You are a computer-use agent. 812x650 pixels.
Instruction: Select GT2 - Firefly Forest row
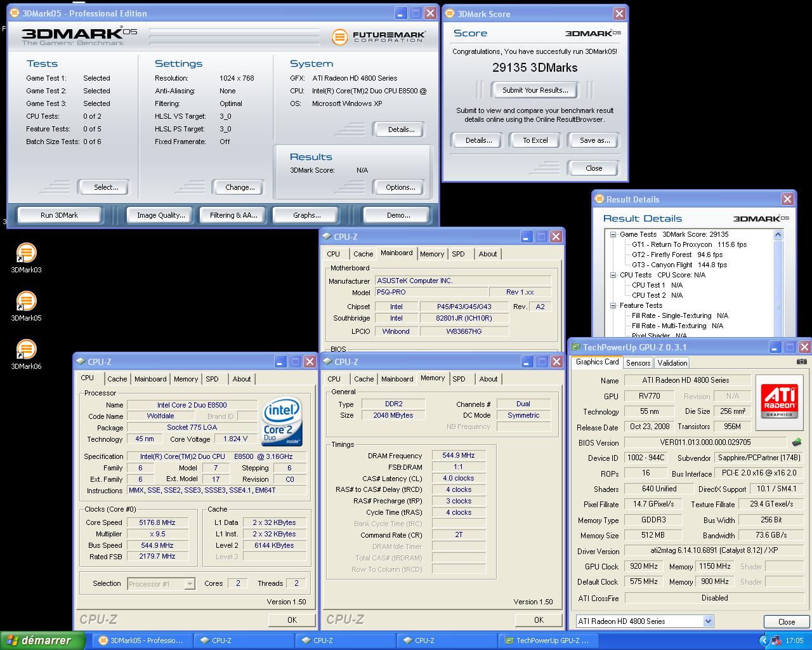677,255
